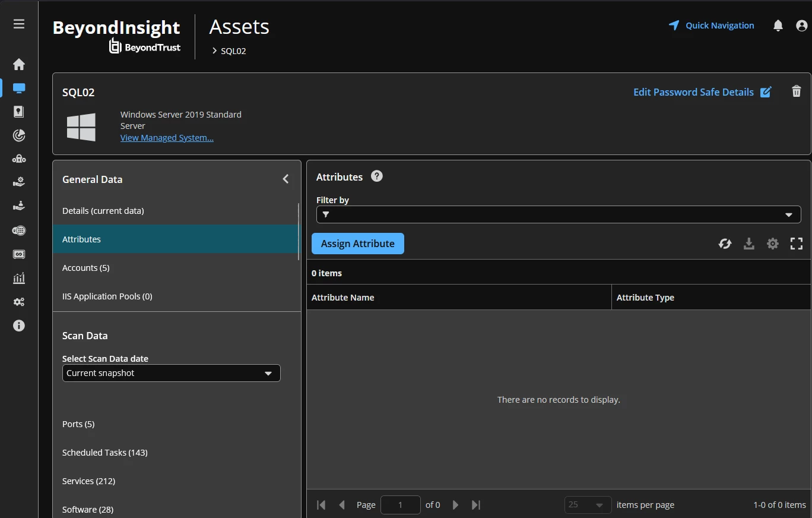812x518 pixels.
Task: Download the attributes grid data
Action: (x=749, y=244)
